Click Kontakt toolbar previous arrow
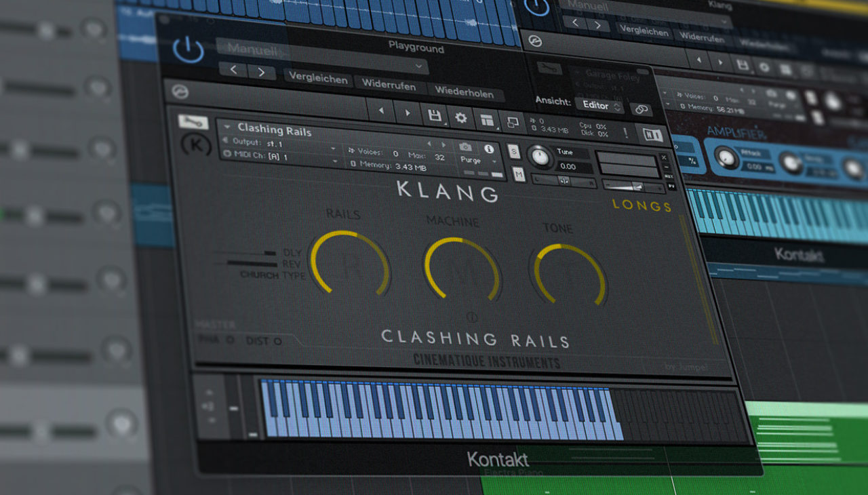The image size is (868, 495). (381, 111)
